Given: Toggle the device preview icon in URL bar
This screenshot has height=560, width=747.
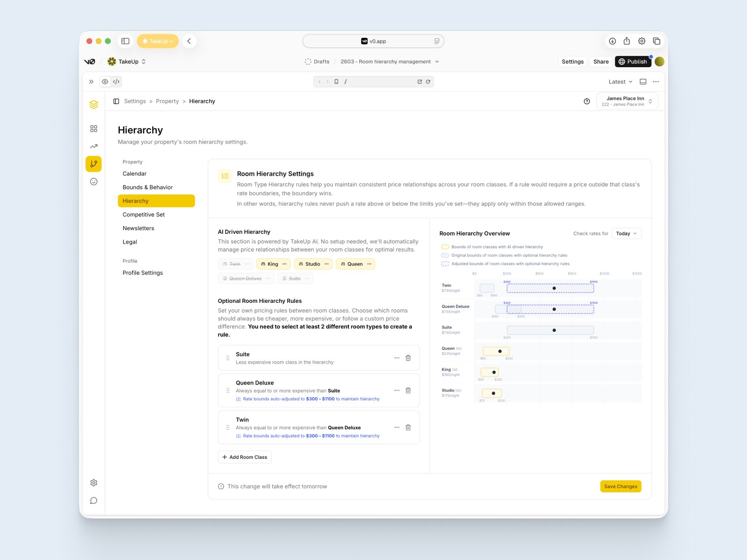Looking at the screenshot, I should click(x=336, y=82).
